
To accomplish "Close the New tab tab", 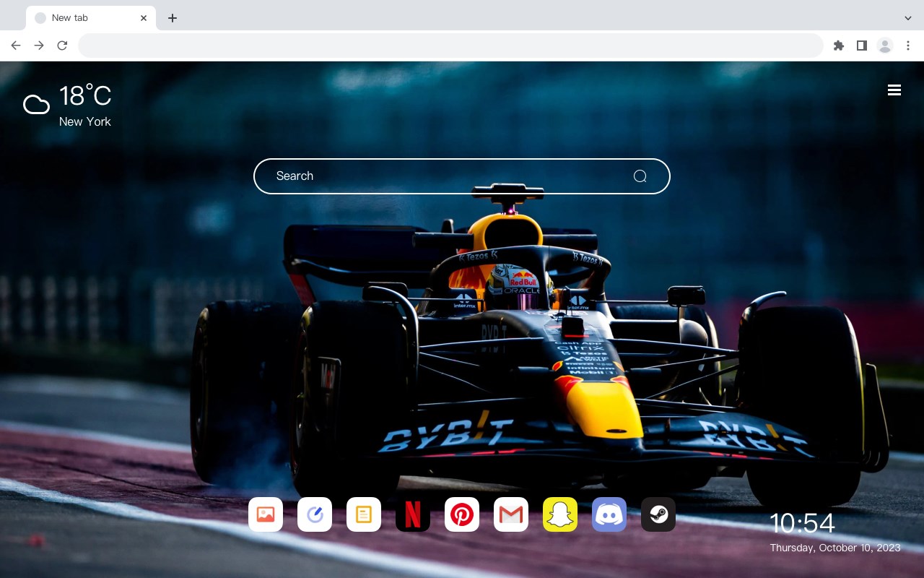I will click(144, 18).
